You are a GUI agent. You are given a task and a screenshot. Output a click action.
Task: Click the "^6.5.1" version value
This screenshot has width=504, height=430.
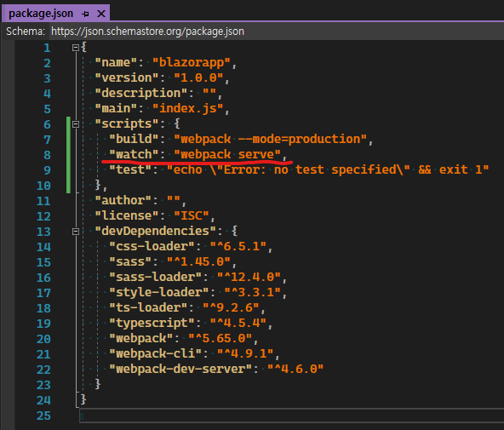238,246
